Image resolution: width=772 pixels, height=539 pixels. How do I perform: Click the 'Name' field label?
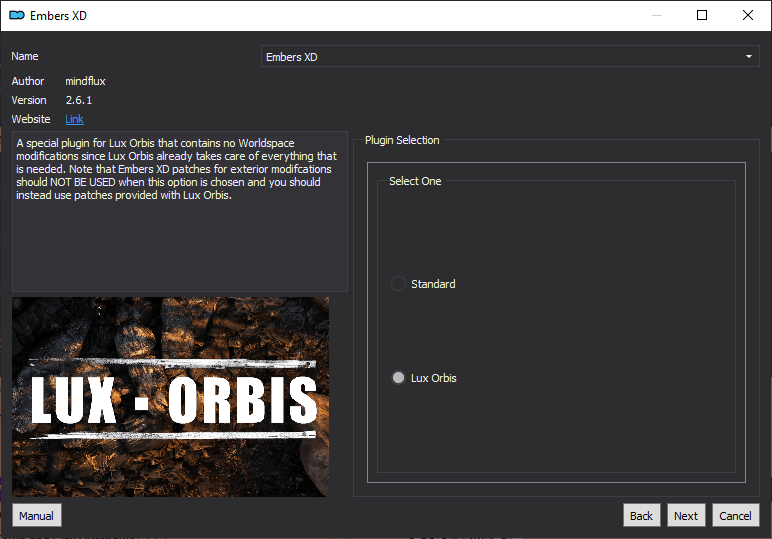(25, 56)
